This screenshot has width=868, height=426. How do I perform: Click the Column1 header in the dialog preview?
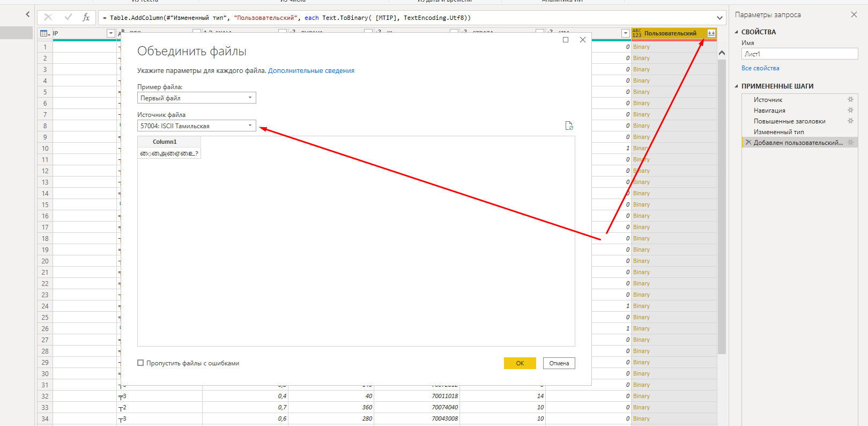pos(169,142)
